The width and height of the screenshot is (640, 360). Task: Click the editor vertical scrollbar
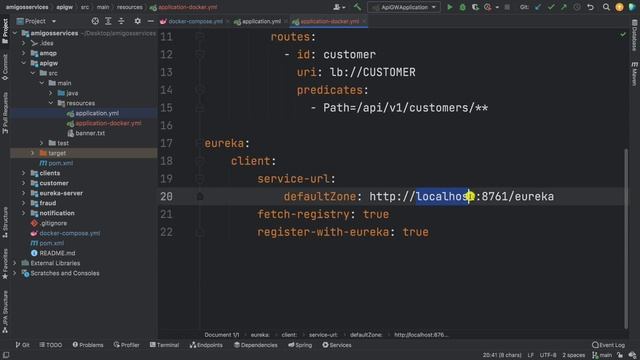[626, 239]
